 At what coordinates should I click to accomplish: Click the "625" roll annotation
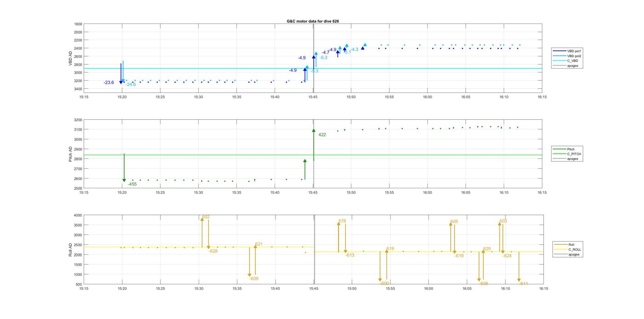point(487,249)
